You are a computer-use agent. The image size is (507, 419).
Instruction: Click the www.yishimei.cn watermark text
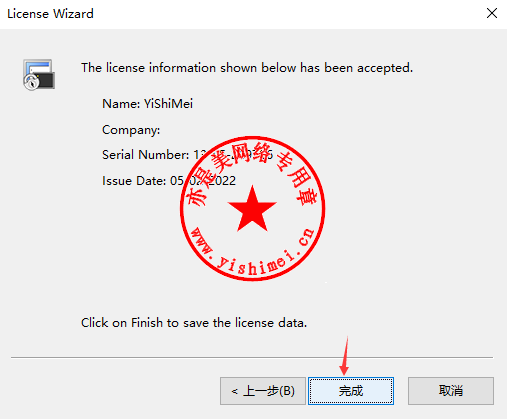(252, 252)
